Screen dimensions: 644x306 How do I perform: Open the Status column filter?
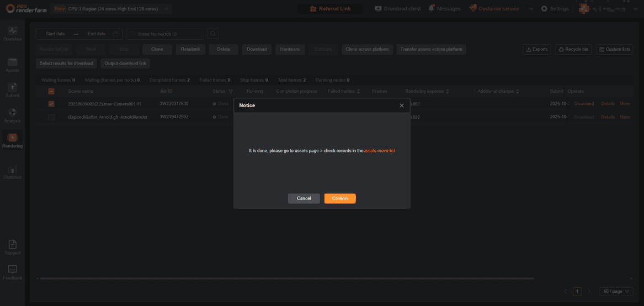(x=231, y=91)
